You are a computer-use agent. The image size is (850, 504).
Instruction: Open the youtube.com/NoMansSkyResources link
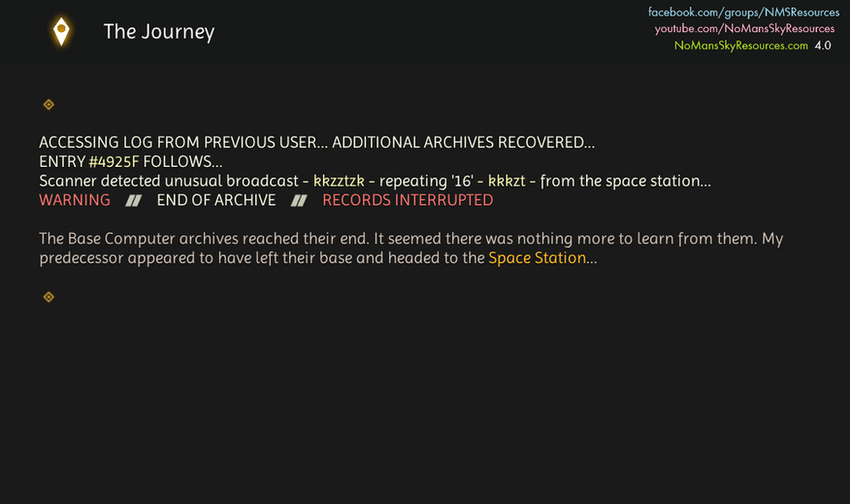point(744,29)
